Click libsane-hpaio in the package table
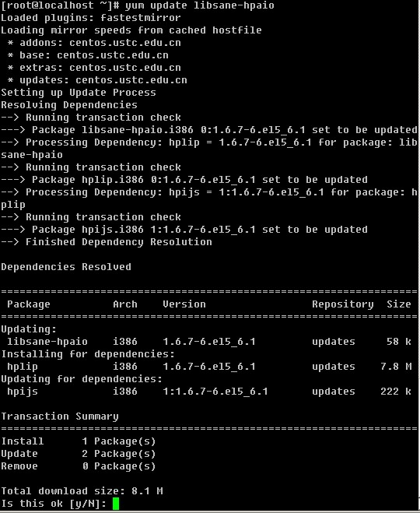420x513 pixels. [47, 342]
